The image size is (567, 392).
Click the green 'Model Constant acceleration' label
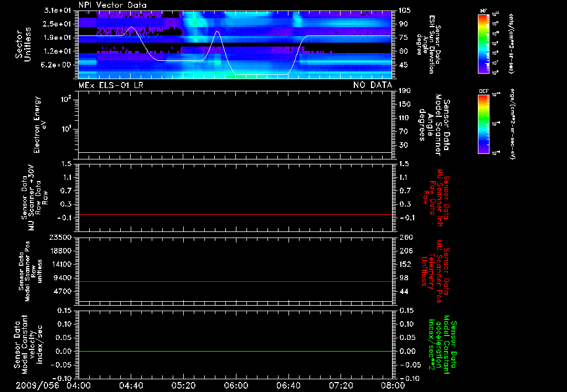(x=442, y=344)
